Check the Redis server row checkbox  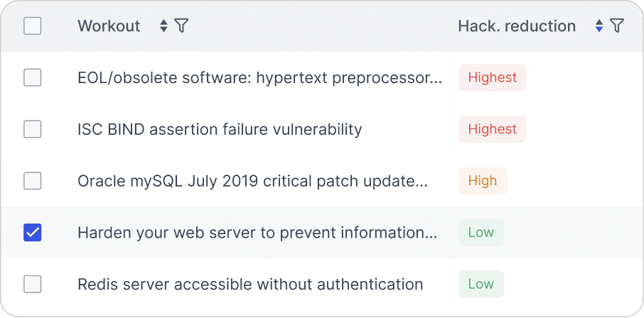click(33, 284)
